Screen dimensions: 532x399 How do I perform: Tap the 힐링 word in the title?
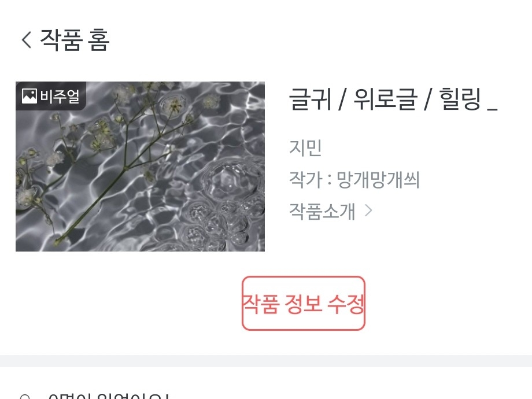point(460,99)
